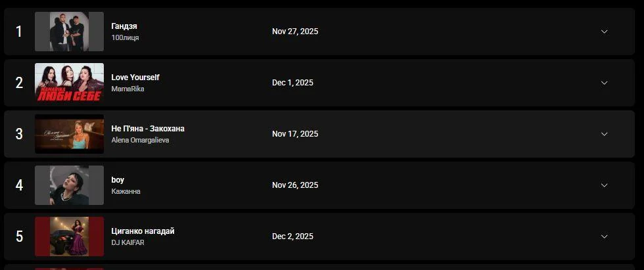Go to artist 100лиця

point(125,37)
